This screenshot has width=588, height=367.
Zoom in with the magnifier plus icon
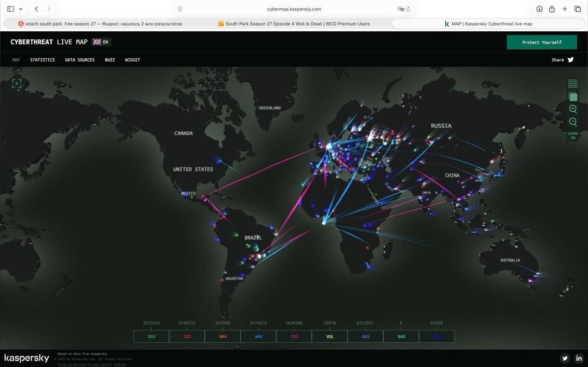573,109
